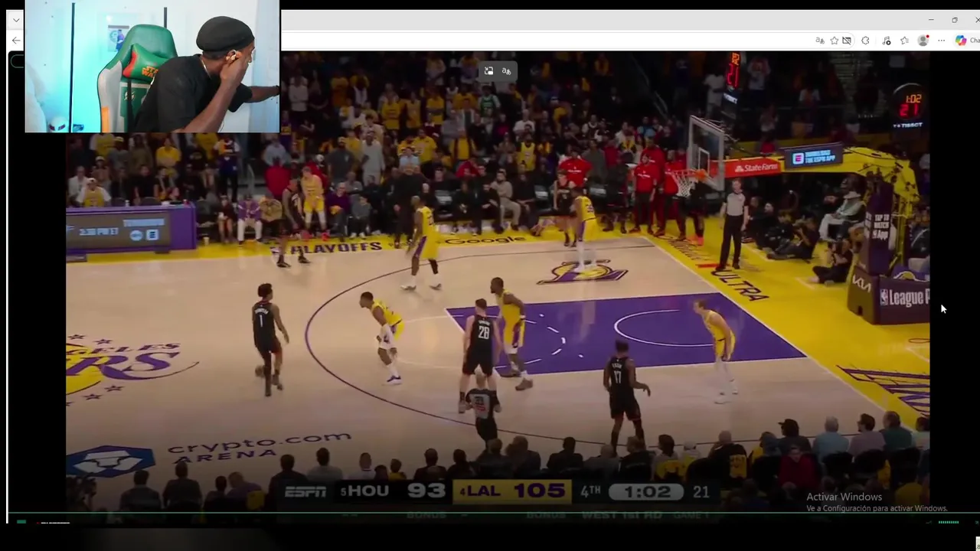Click the ESPN logo on the scoreboard

[305, 492]
